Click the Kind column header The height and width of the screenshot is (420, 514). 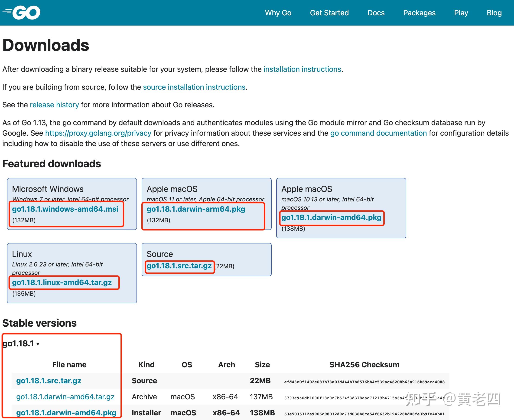pos(146,365)
